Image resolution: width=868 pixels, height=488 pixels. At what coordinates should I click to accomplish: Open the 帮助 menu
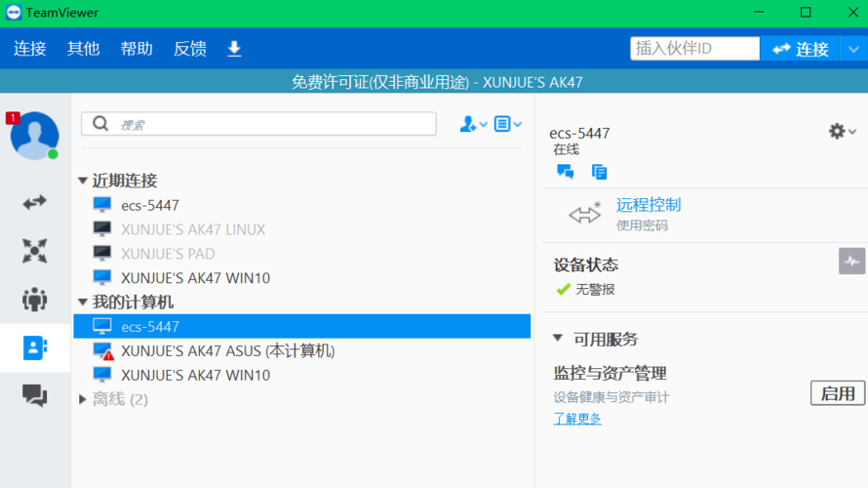pyautogui.click(x=137, y=49)
